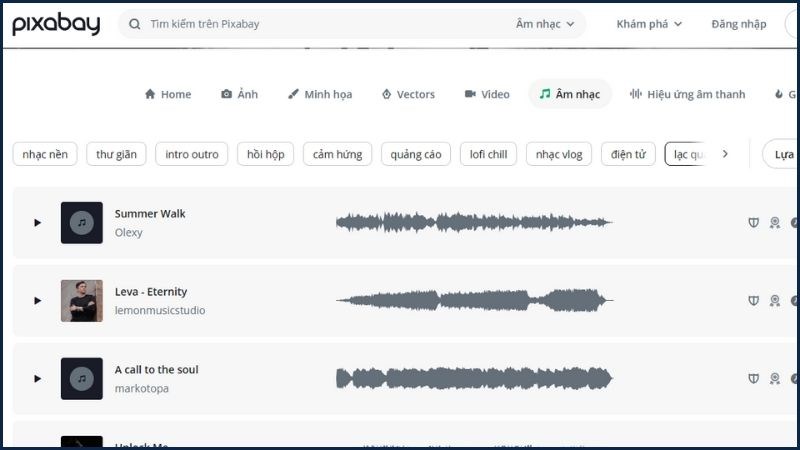Visit markotopa's profile
This screenshot has height=450, width=800.
[x=141, y=388]
